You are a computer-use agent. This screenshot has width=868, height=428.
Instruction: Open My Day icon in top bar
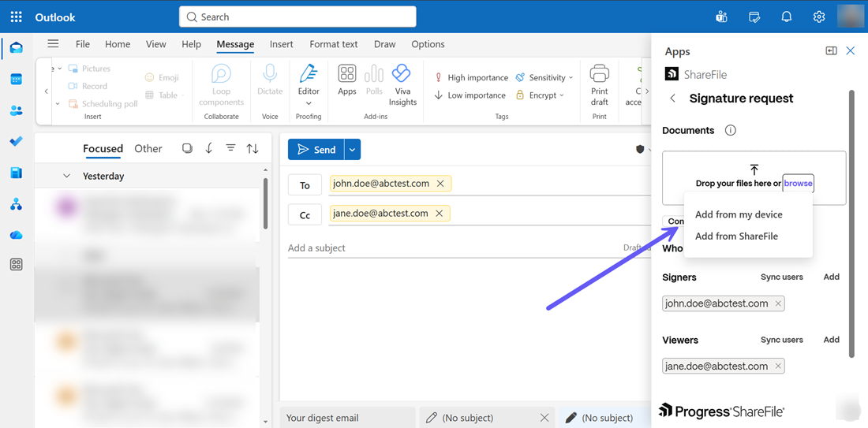click(754, 17)
